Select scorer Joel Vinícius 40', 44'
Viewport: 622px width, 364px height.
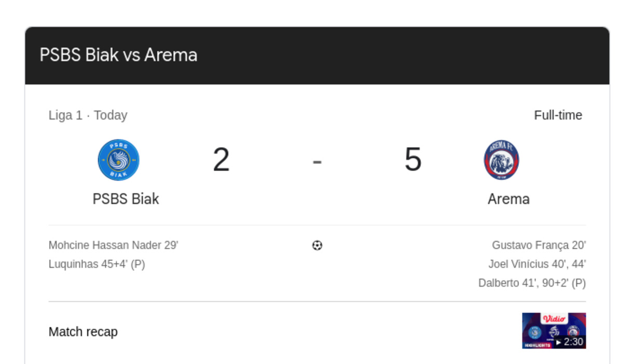[x=537, y=264]
